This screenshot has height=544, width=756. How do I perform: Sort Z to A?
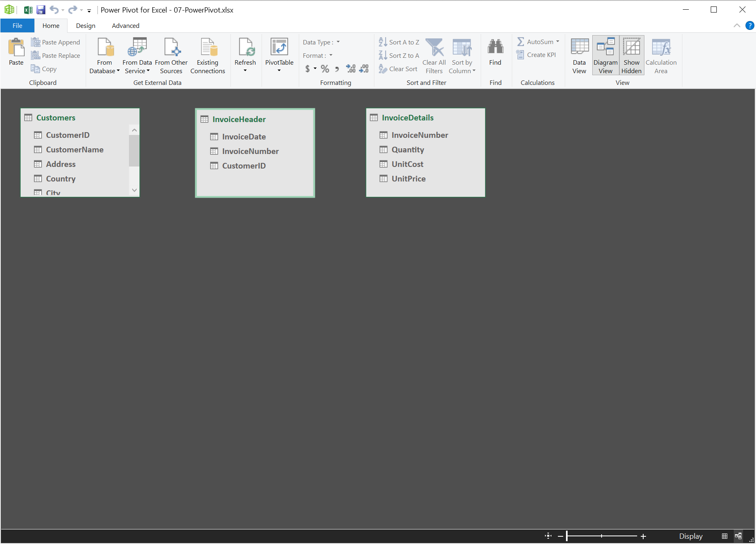399,55
